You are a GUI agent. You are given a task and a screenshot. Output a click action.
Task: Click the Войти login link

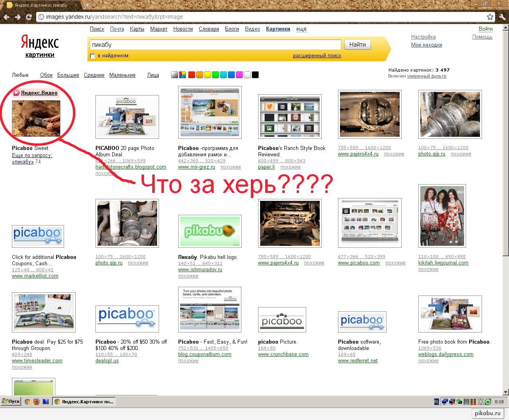[x=485, y=29]
